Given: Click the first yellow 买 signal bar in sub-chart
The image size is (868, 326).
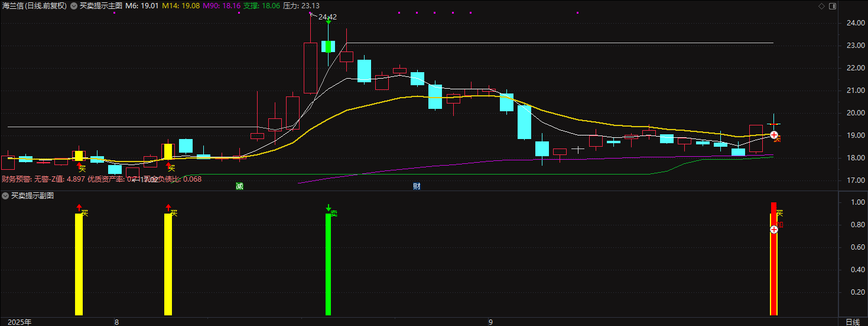Looking at the screenshot, I should pyautogui.click(x=79, y=264).
